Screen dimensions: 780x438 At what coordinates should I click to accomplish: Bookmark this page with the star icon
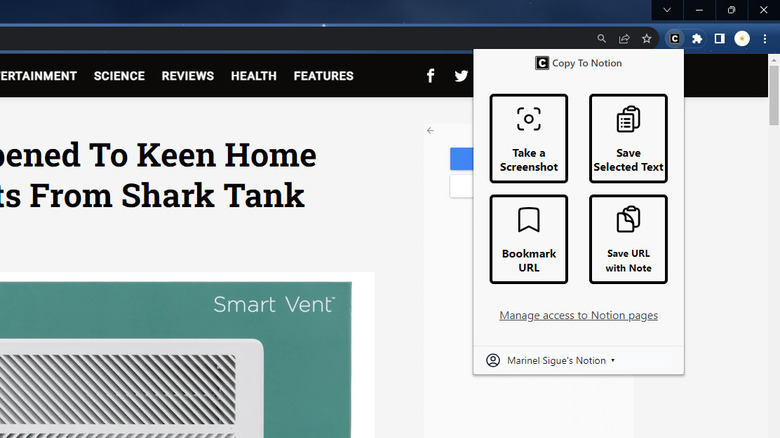646,38
